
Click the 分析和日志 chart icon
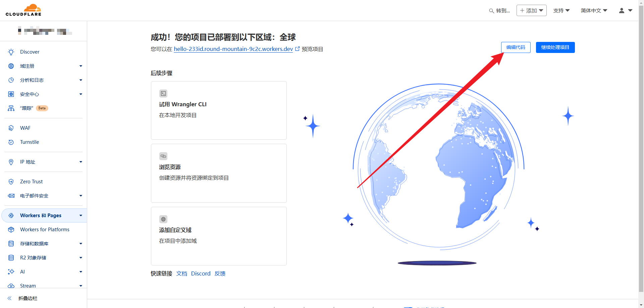tap(11, 80)
